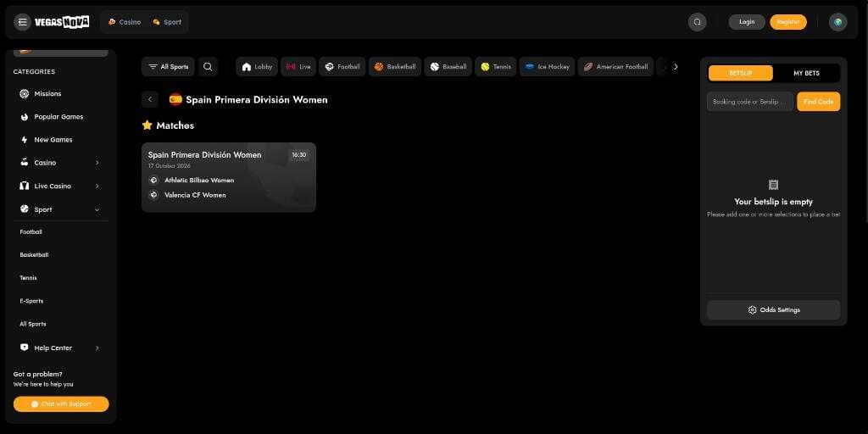Image resolution: width=868 pixels, height=434 pixels.
Task: Click the Casino cherry icon
Action: pyautogui.click(x=24, y=163)
